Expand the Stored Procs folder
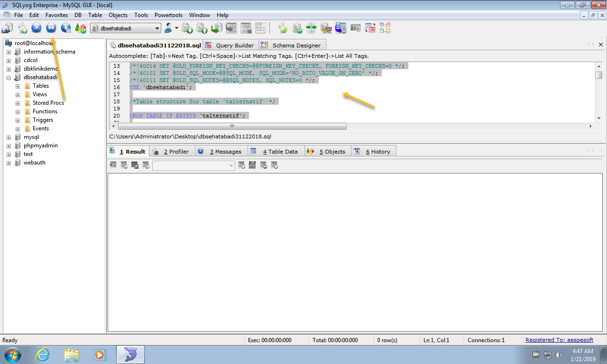Viewport: 607px width, 364px height. (x=18, y=103)
